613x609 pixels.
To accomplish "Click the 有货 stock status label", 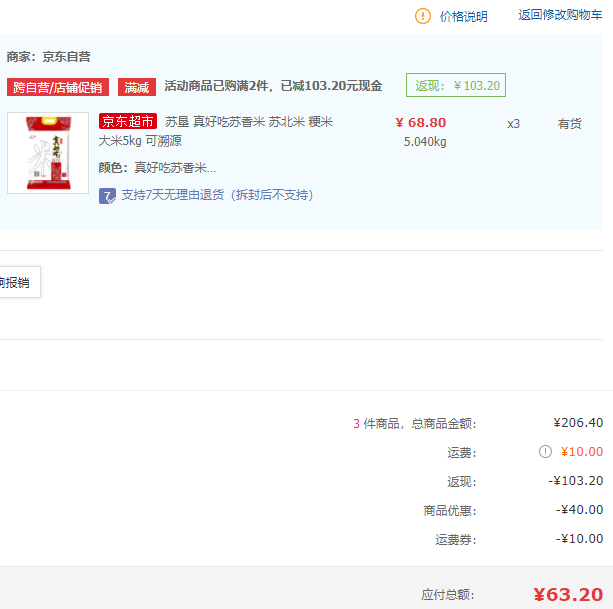I will (x=569, y=124).
